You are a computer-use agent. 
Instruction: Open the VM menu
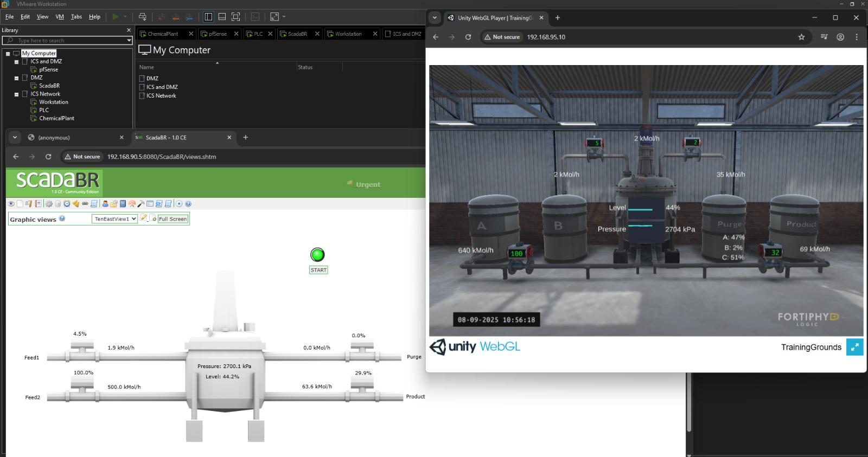point(60,17)
